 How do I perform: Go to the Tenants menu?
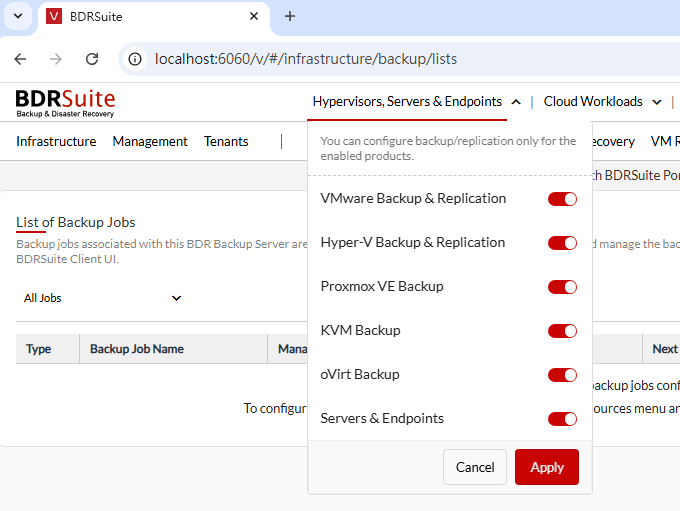pos(226,141)
